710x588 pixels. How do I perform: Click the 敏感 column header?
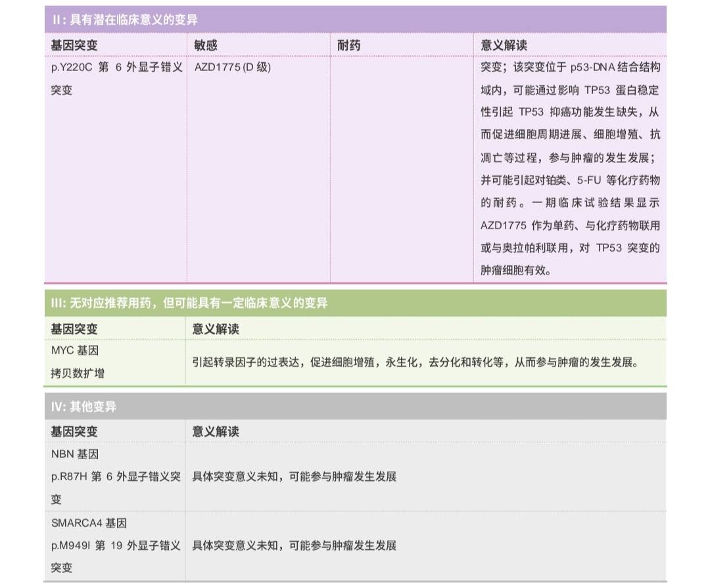coord(202,43)
